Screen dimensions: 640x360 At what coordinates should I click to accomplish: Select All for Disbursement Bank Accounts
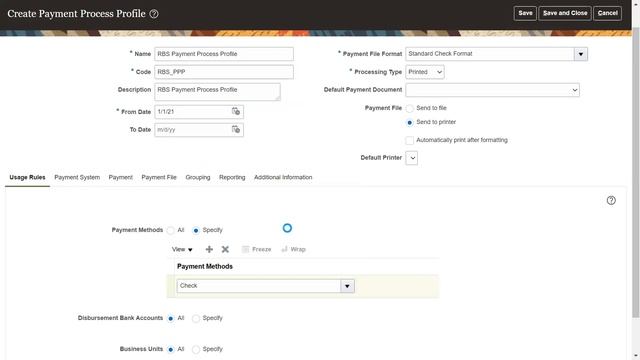171,318
